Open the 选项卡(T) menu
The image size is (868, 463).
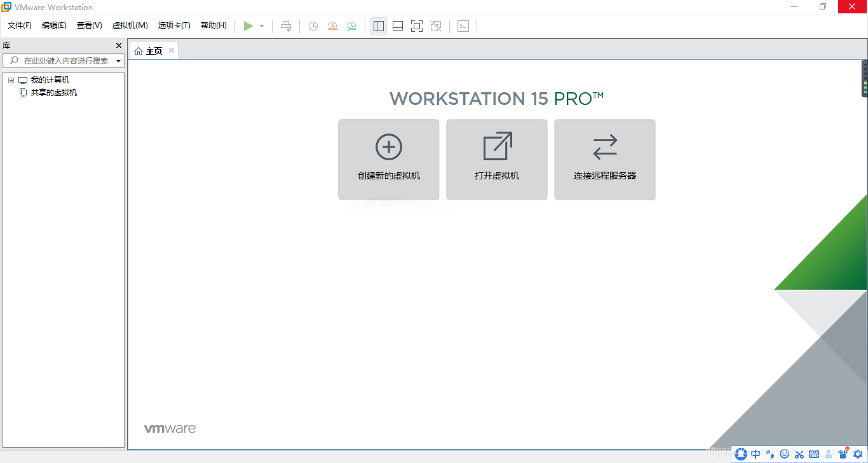tap(174, 25)
